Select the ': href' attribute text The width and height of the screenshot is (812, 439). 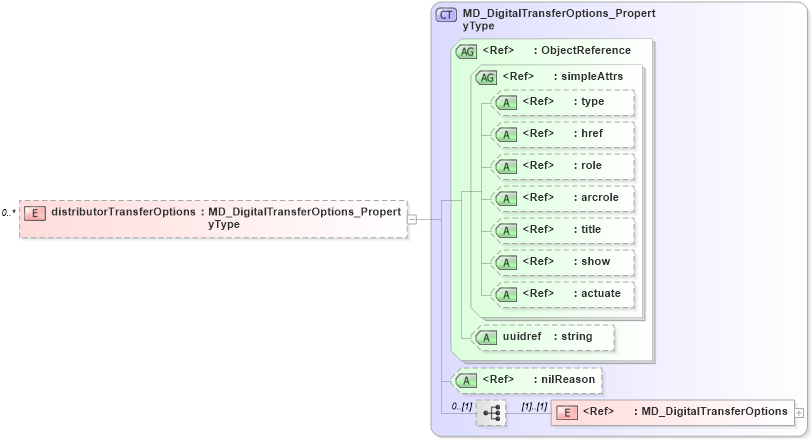[588, 134]
